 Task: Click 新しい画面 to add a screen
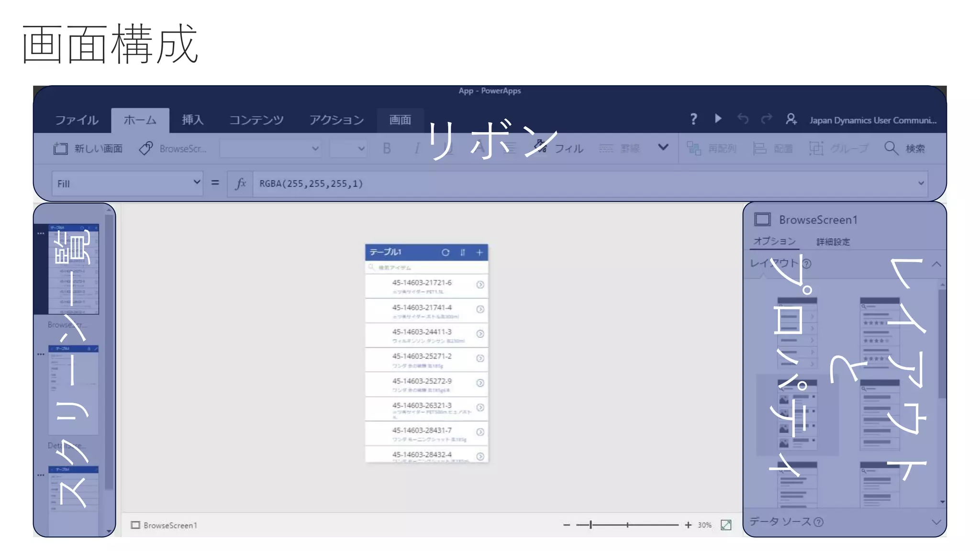88,148
